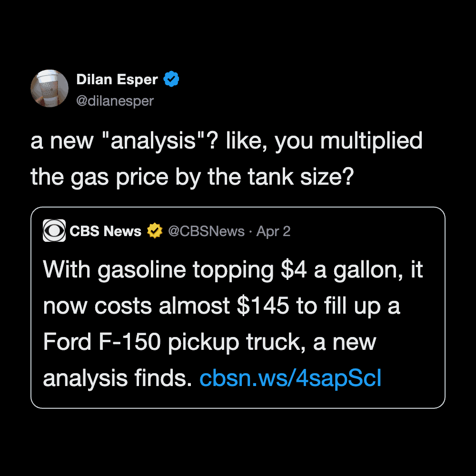Open the Dilan Esper display name

coord(117,79)
